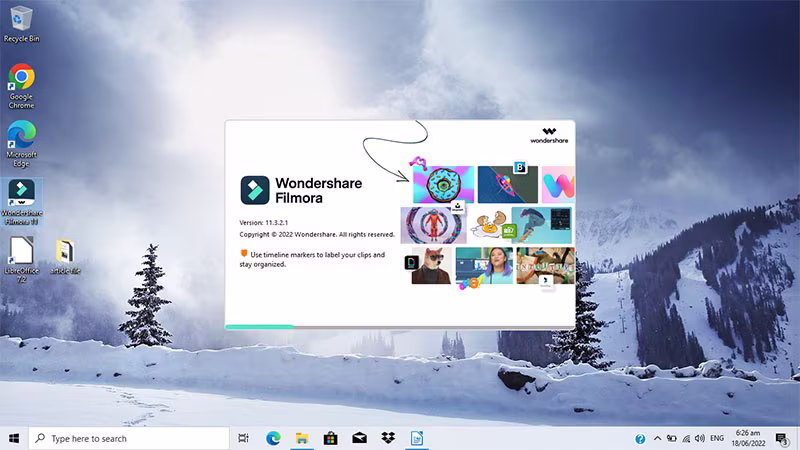This screenshot has width=800, height=450.
Task: Click the pink W logo thumbnail
Action: (x=558, y=184)
